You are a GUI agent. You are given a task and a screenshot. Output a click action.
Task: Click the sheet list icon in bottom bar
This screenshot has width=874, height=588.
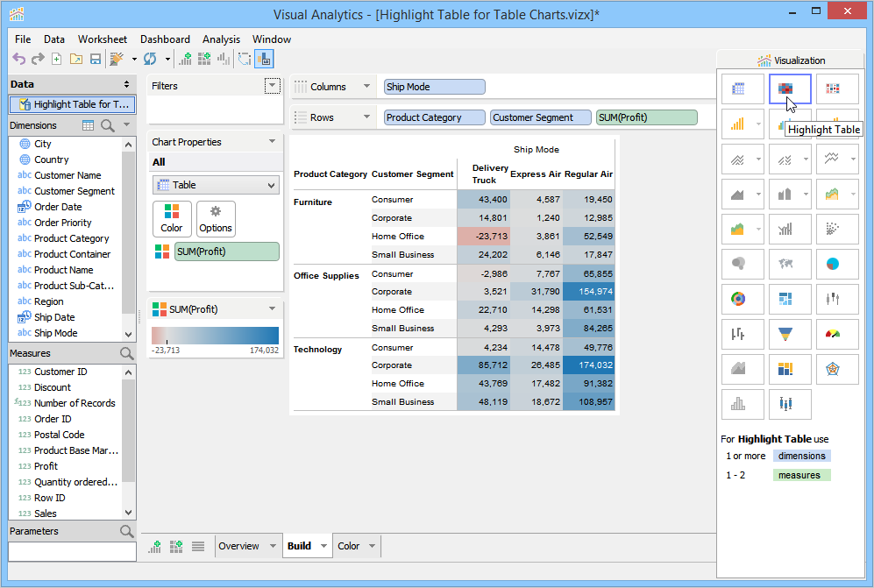(198, 546)
